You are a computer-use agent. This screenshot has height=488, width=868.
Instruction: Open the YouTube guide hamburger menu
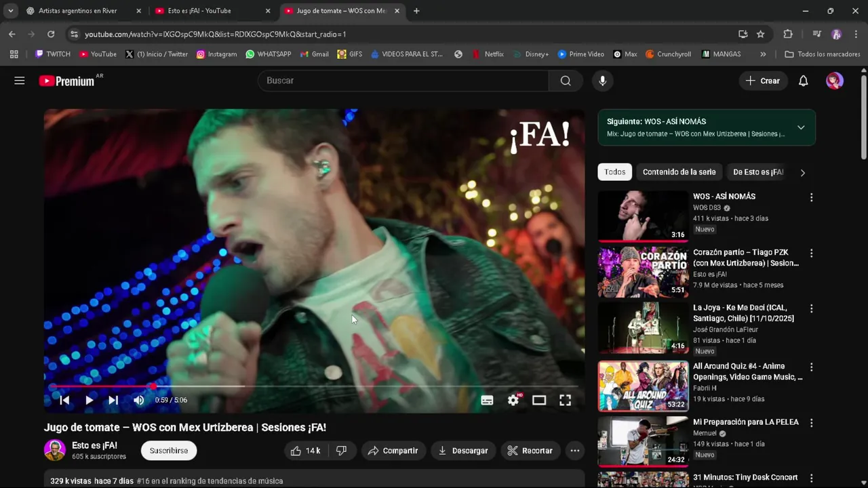pyautogui.click(x=20, y=81)
